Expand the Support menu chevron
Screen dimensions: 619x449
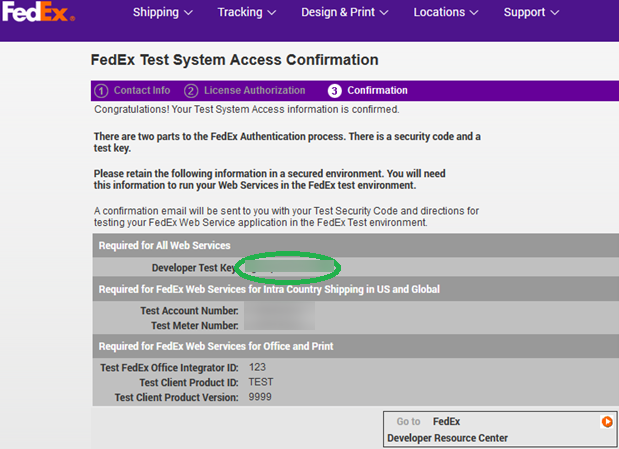(555, 13)
